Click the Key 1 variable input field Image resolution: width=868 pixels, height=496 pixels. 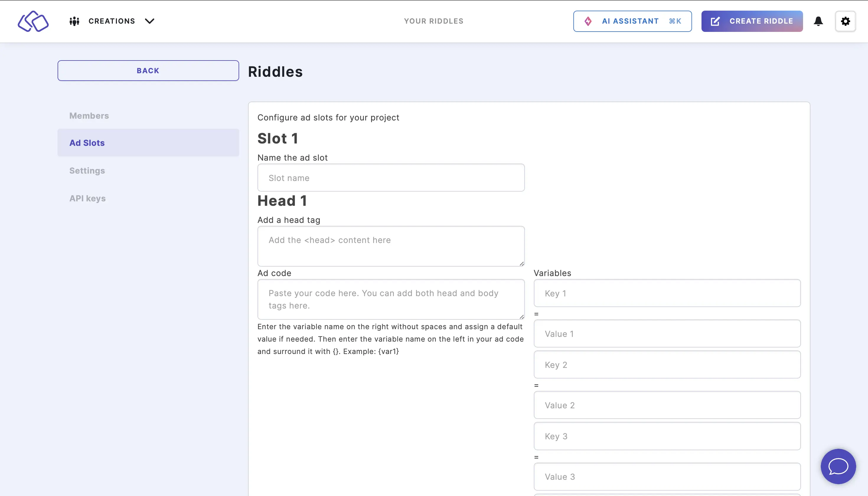click(667, 293)
